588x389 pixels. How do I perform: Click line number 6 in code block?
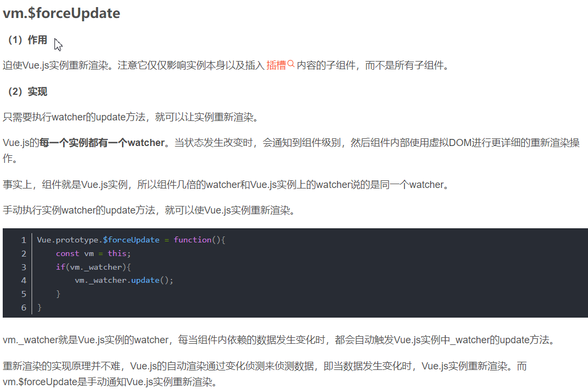coord(23,308)
